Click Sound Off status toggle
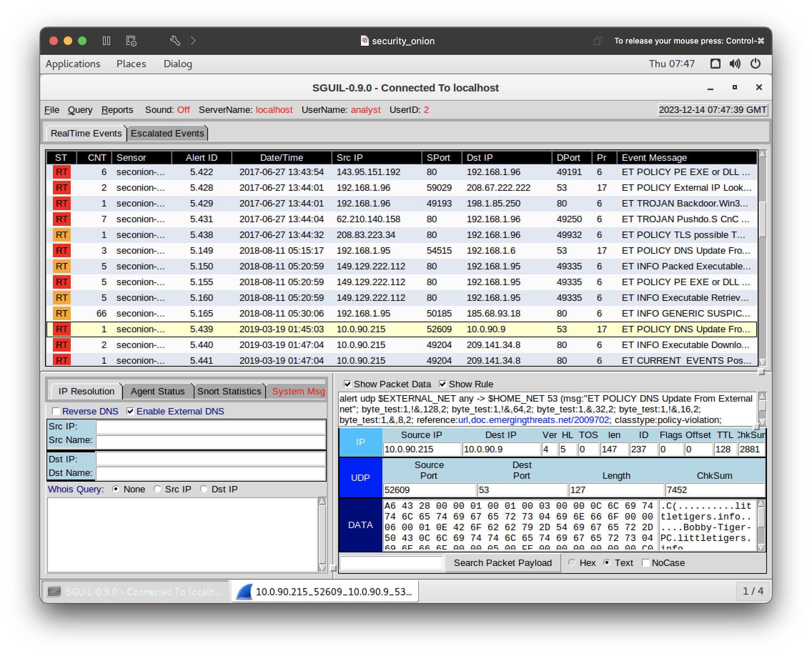The height and width of the screenshot is (656, 812). [x=168, y=110]
